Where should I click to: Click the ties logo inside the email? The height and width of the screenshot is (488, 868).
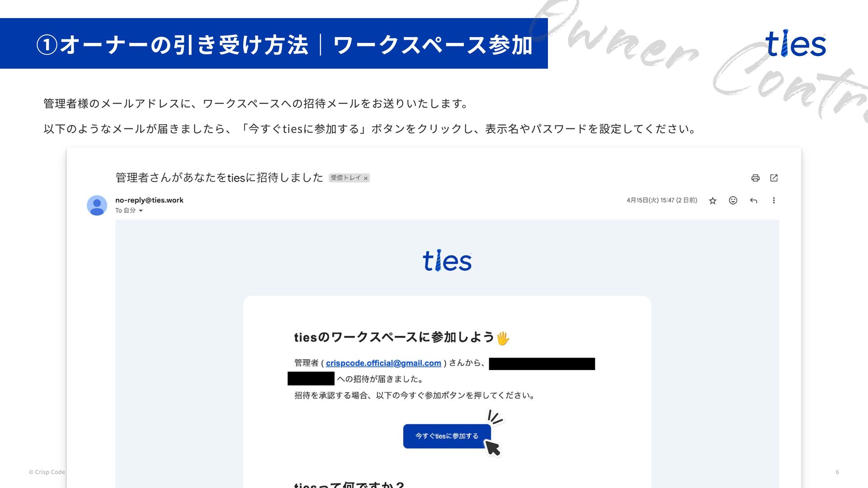click(447, 261)
